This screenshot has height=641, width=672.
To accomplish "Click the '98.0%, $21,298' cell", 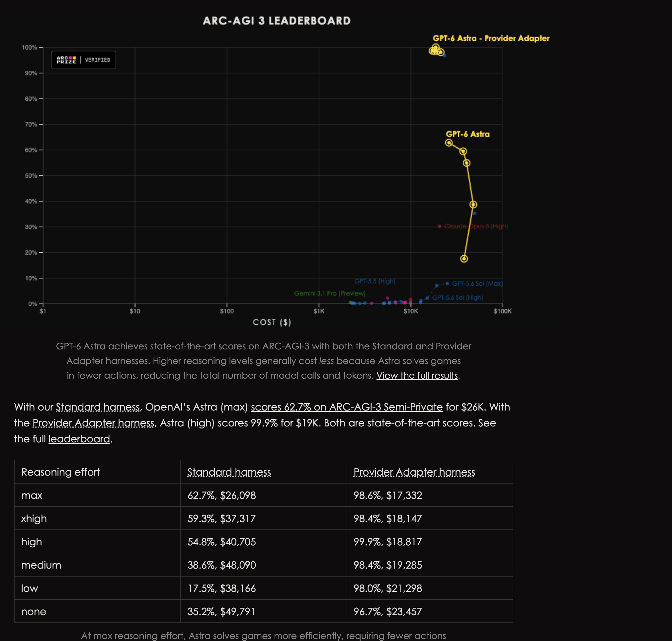I will pos(430,588).
